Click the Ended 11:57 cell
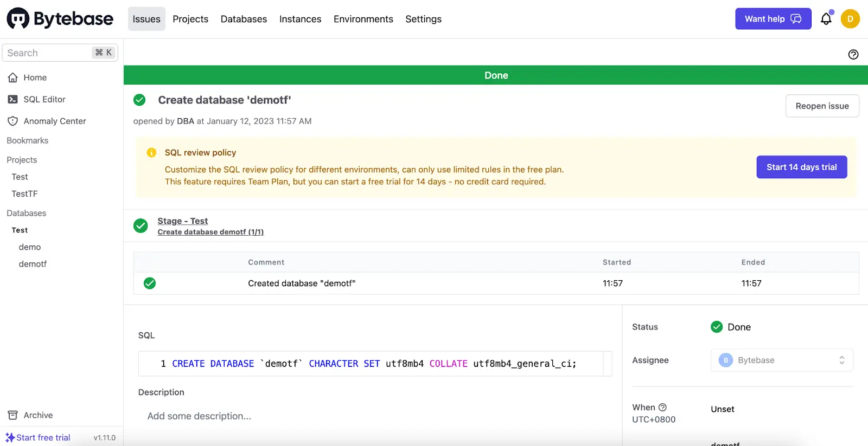The width and height of the screenshot is (868, 446). tap(751, 283)
